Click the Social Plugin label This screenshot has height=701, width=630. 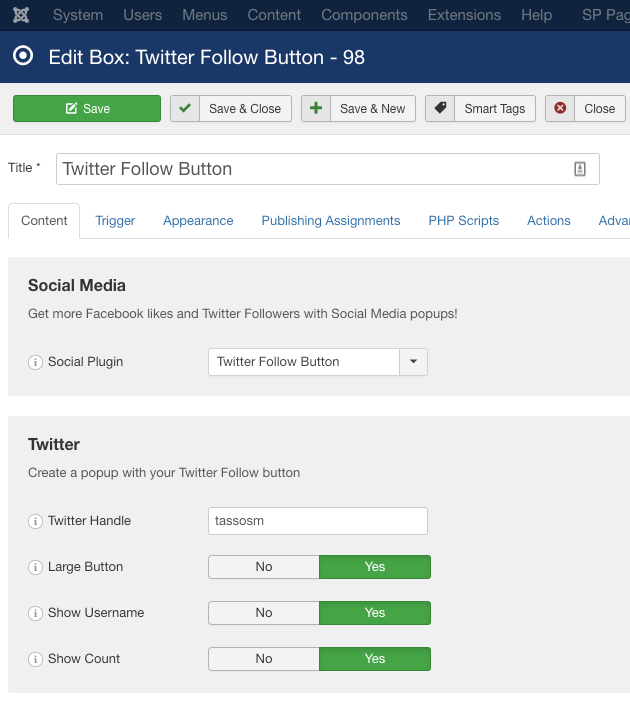pyautogui.click(x=85, y=362)
